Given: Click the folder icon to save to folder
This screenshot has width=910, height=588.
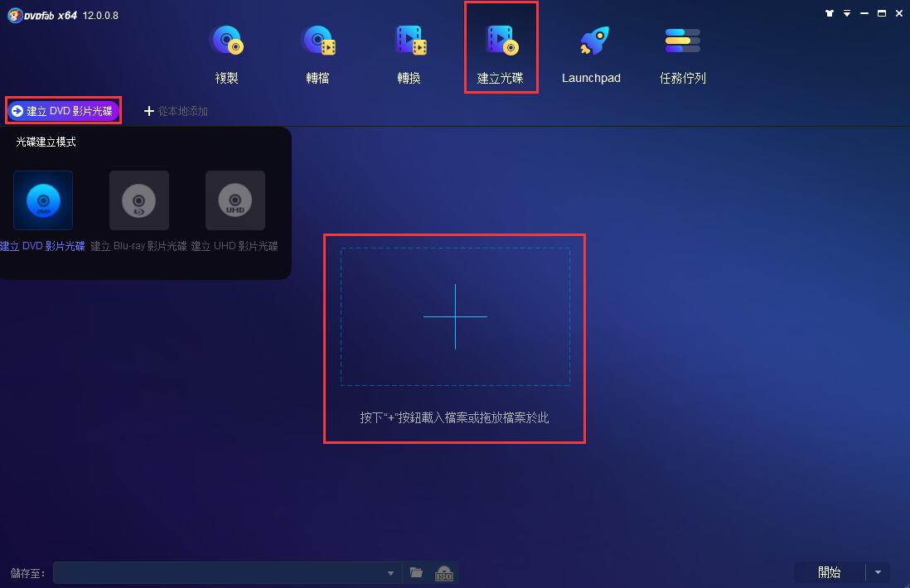Looking at the screenshot, I should [417, 572].
